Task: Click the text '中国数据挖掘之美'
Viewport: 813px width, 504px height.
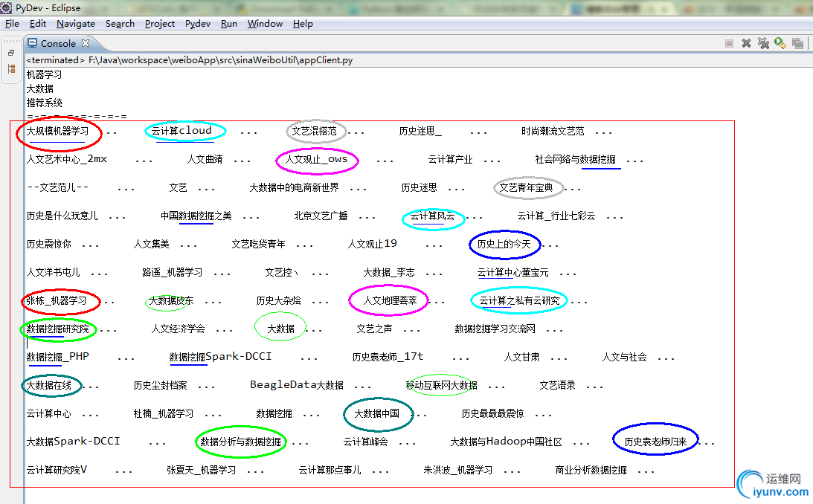Action: [196, 216]
